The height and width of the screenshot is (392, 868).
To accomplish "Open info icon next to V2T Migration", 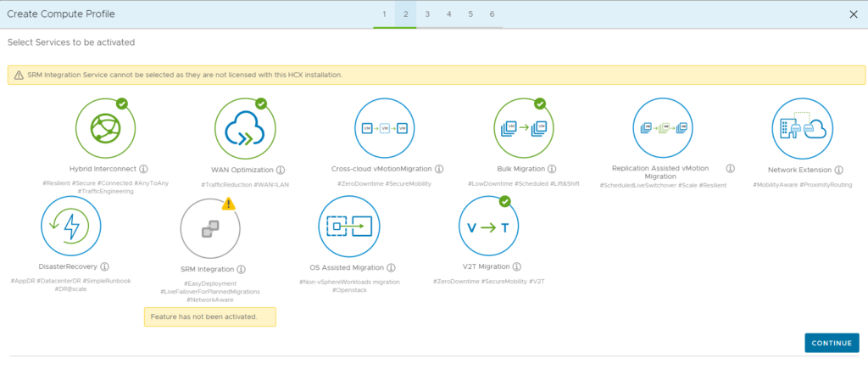I will (516, 266).
